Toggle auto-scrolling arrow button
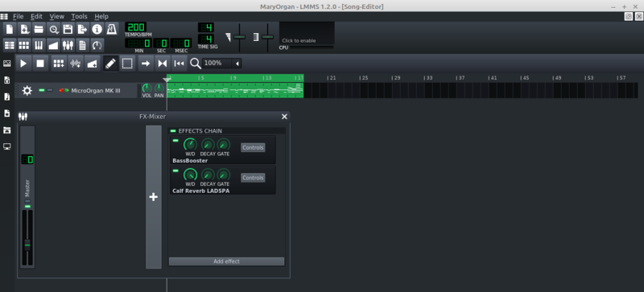 pyautogui.click(x=146, y=64)
